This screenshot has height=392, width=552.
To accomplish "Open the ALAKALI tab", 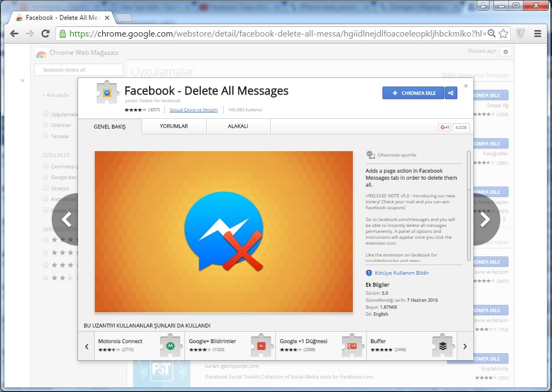I will pyautogui.click(x=238, y=126).
